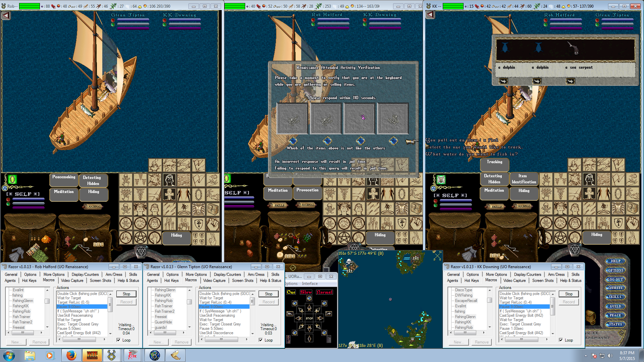Select 'UseSkill Discordance' action in Glenn Razor
The width and height of the screenshot is (644, 362).
[x=216, y=333]
